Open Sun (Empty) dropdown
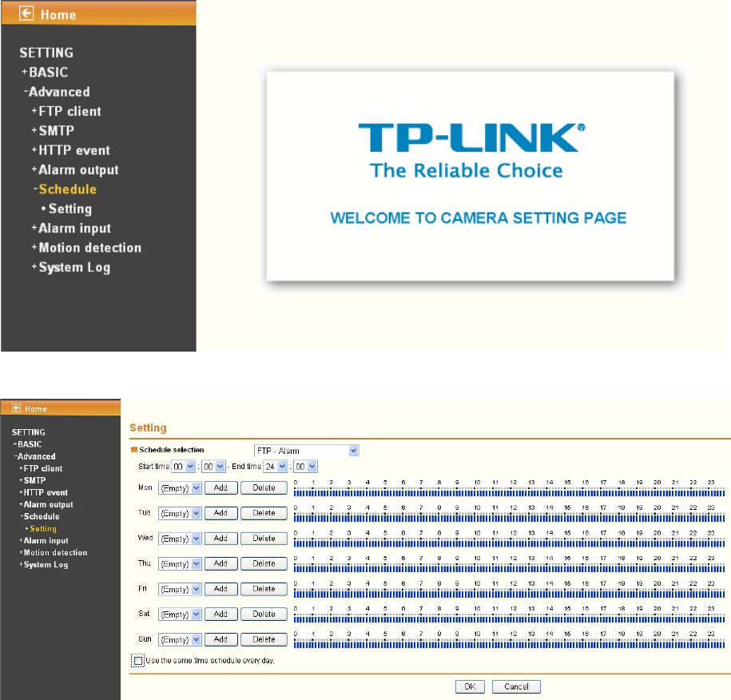Image resolution: width=731 pixels, height=700 pixels. pos(180,640)
